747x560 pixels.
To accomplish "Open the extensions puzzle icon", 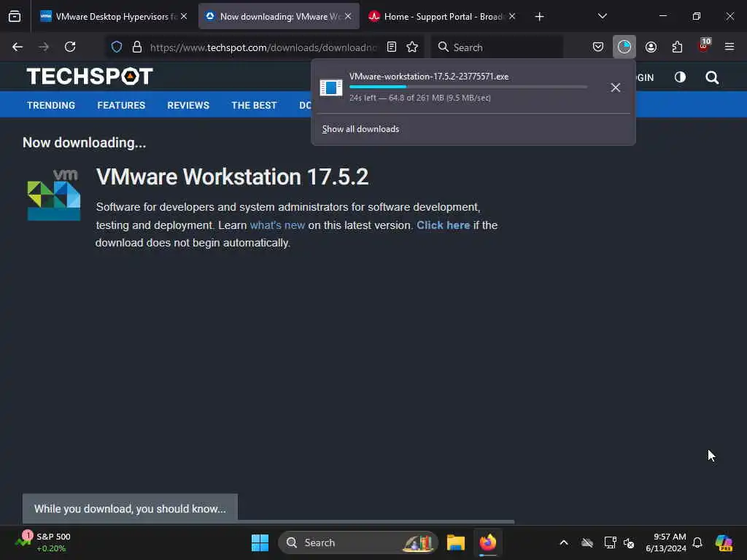I will (677, 47).
